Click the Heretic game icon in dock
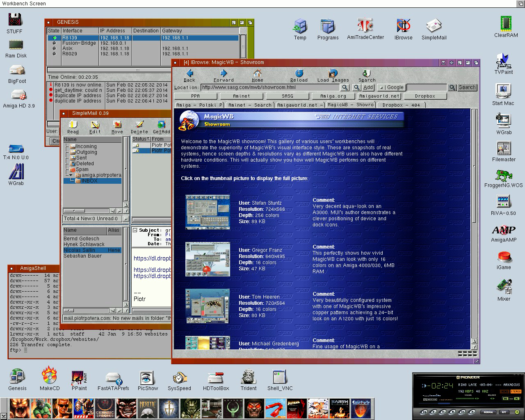The height and width of the screenshot is (420, 525). (x=148, y=409)
